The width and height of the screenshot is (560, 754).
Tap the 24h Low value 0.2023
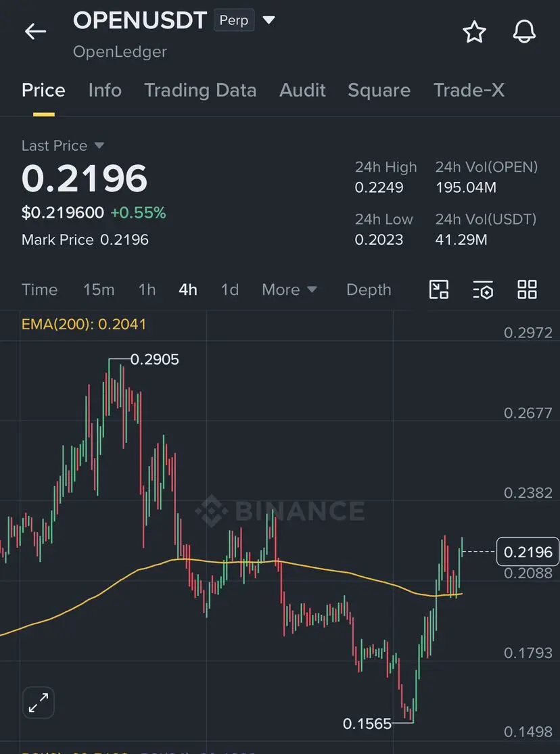point(379,239)
